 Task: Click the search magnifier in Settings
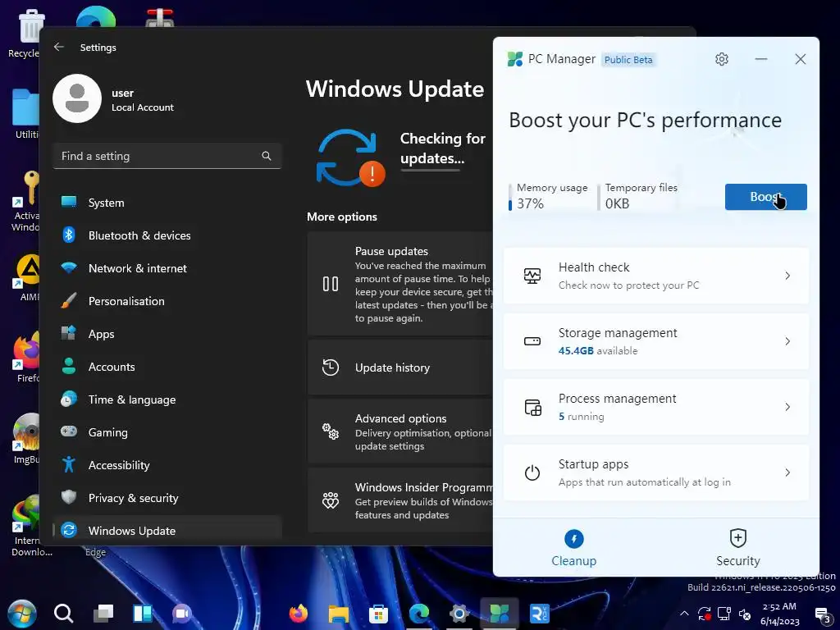tap(267, 156)
